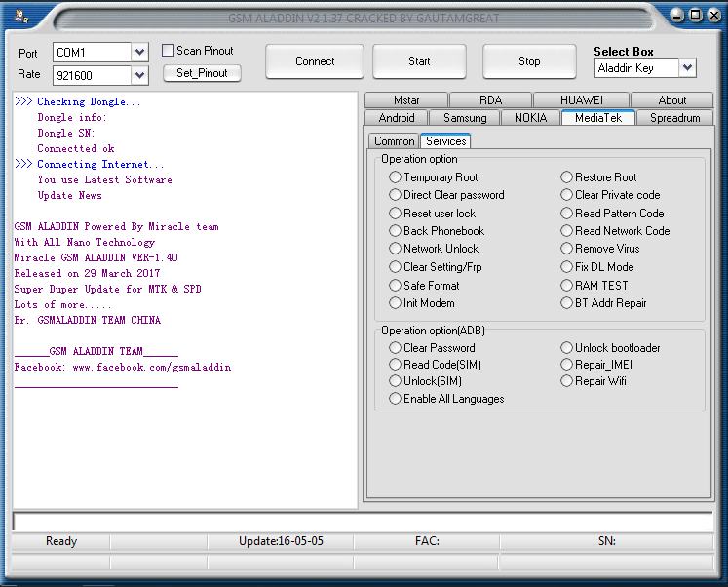Click the 'Released on 29 March 2017' line
728x587 pixels.
[x=88, y=273]
